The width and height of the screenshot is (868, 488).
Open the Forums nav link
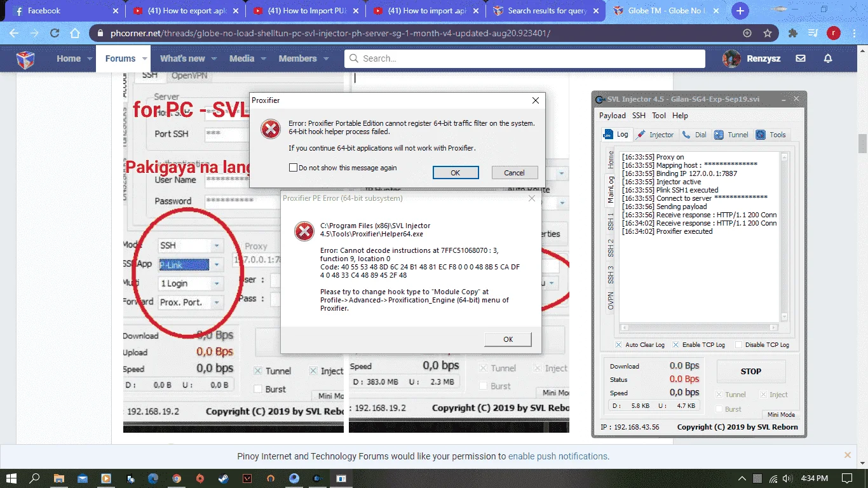coord(121,58)
